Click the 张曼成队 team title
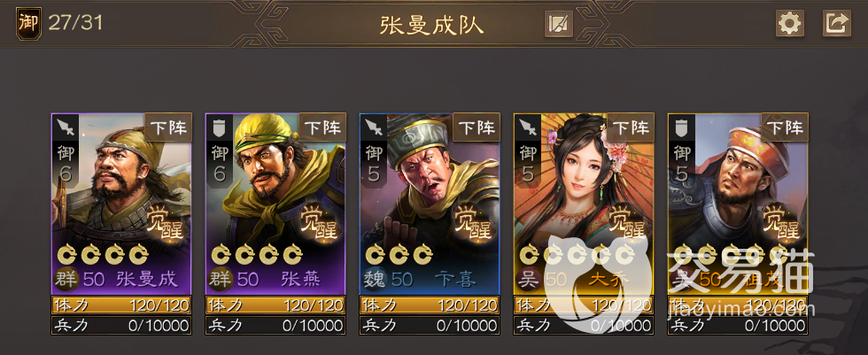Image resolution: width=868 pixels, height=355 pixels. (432, 25)
